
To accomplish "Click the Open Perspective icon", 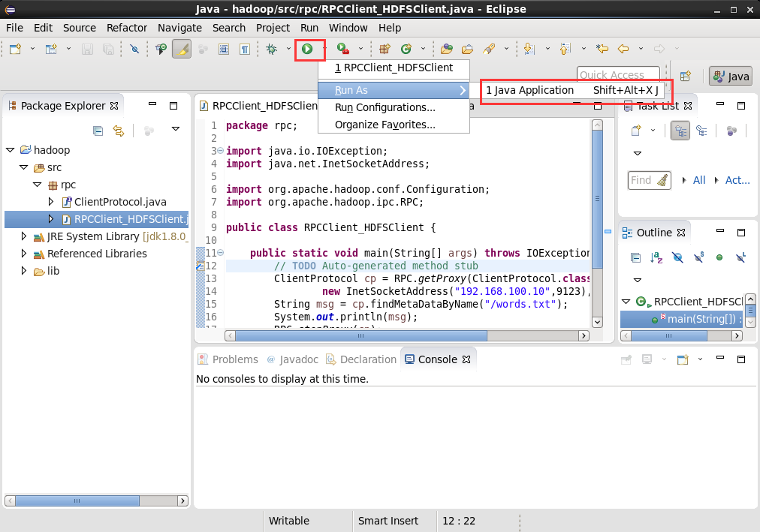I will [686, 76].
